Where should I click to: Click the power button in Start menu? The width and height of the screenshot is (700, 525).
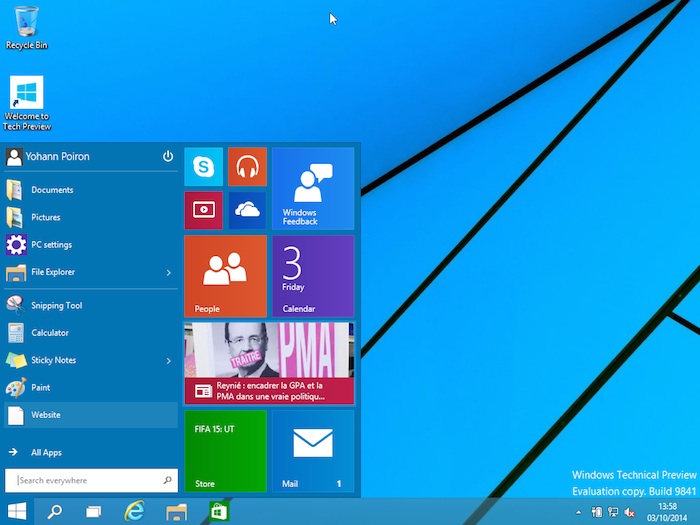coord(168,157)
